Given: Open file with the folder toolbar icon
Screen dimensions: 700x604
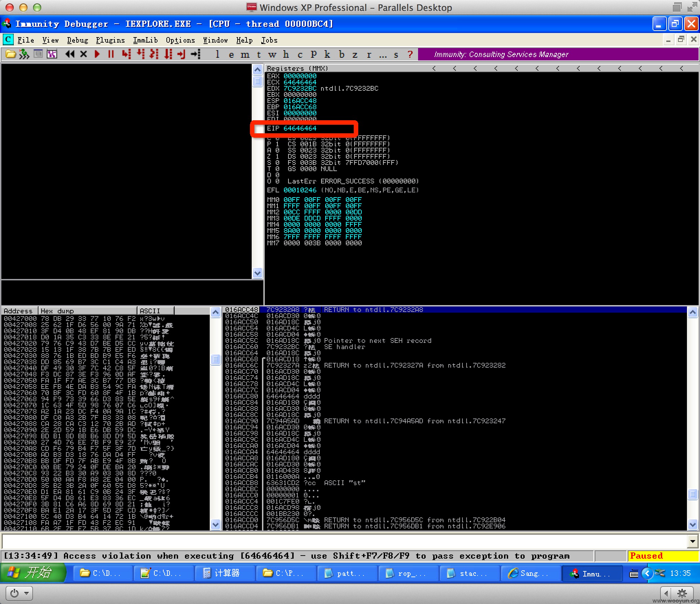Looking at the screenshot, I should point(11,54).
